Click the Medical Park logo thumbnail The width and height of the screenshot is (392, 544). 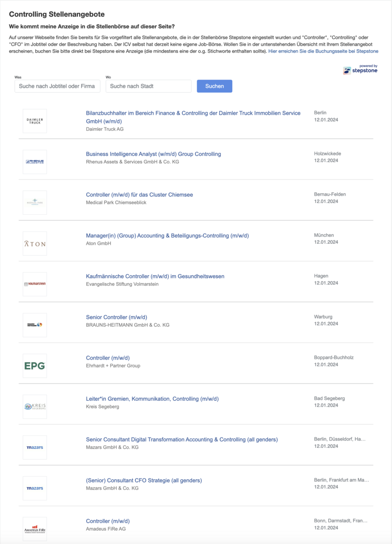[35, 203]
